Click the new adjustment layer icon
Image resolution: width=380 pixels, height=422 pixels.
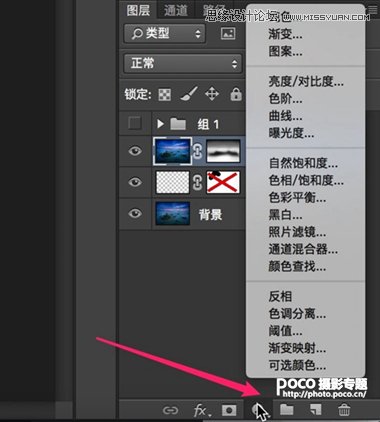[x=258, y=410]
